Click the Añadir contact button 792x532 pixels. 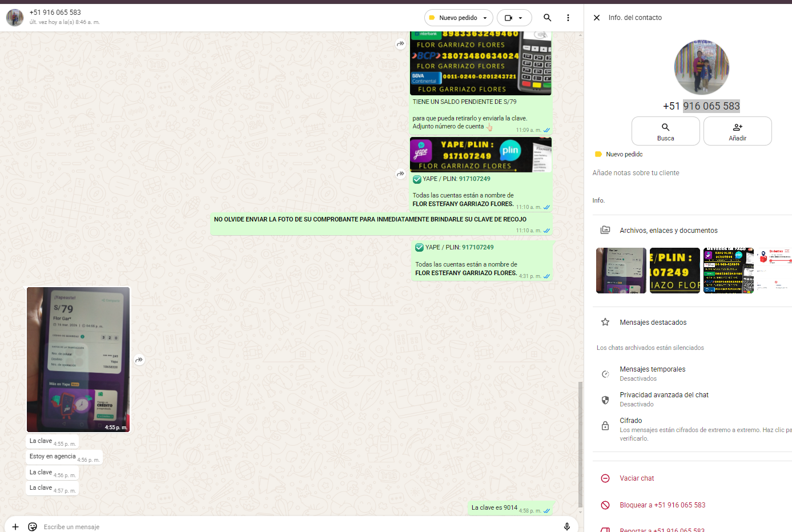737,131
